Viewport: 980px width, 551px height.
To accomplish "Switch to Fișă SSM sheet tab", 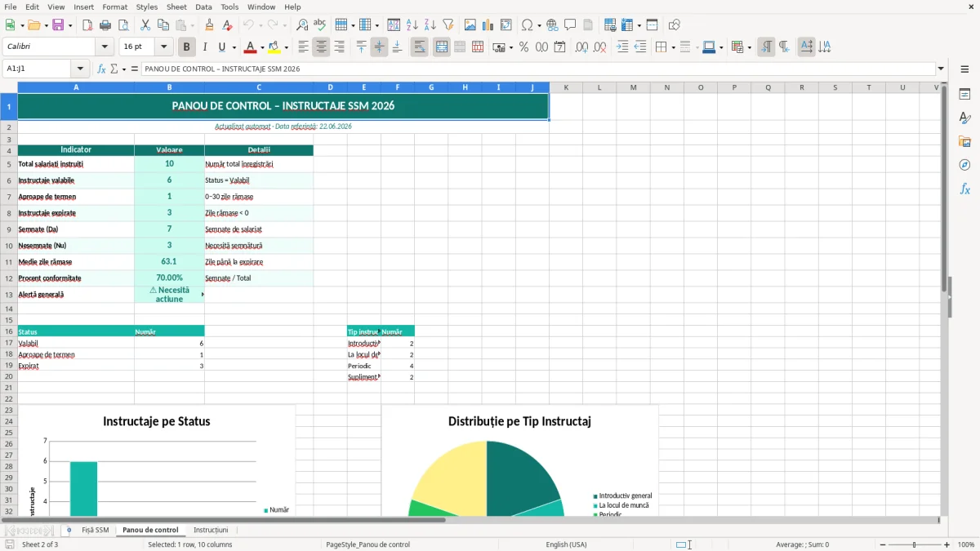I will (x=95, y=530).
